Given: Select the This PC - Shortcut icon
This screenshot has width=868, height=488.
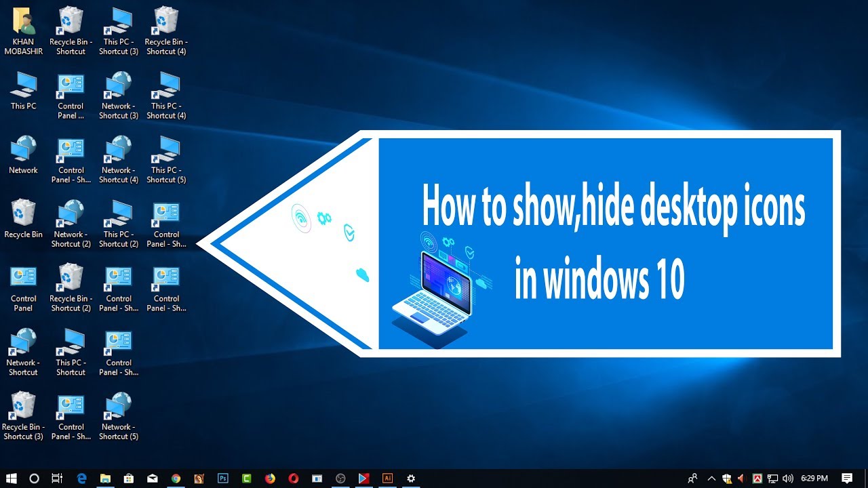Looking at the screenshot, I should (x=71, y=352).
